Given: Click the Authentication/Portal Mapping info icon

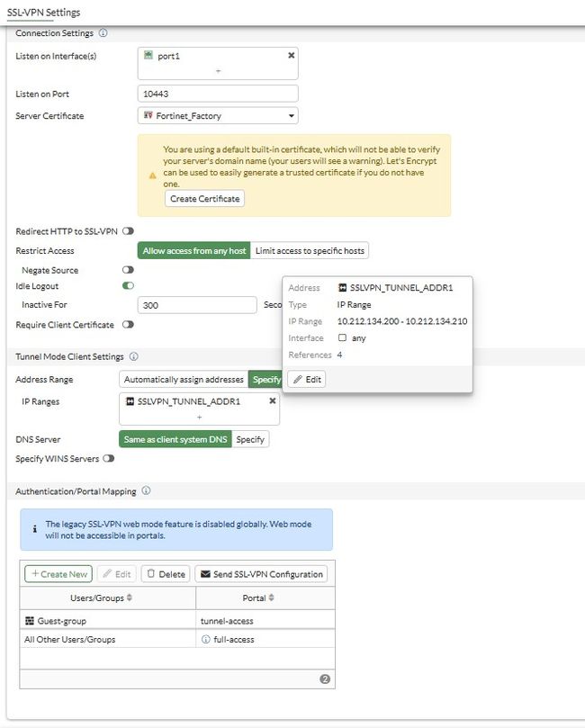Looking at the screenshot, I should tap(146, 491).
